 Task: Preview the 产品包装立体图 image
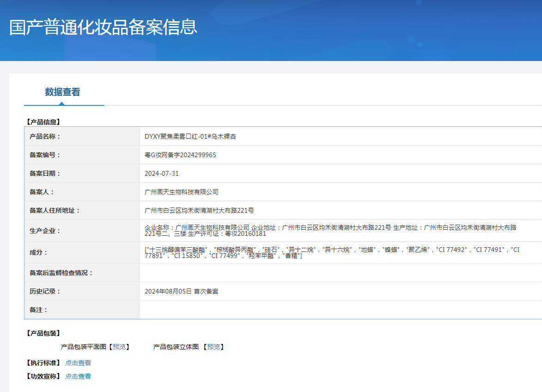coord(213,347)
